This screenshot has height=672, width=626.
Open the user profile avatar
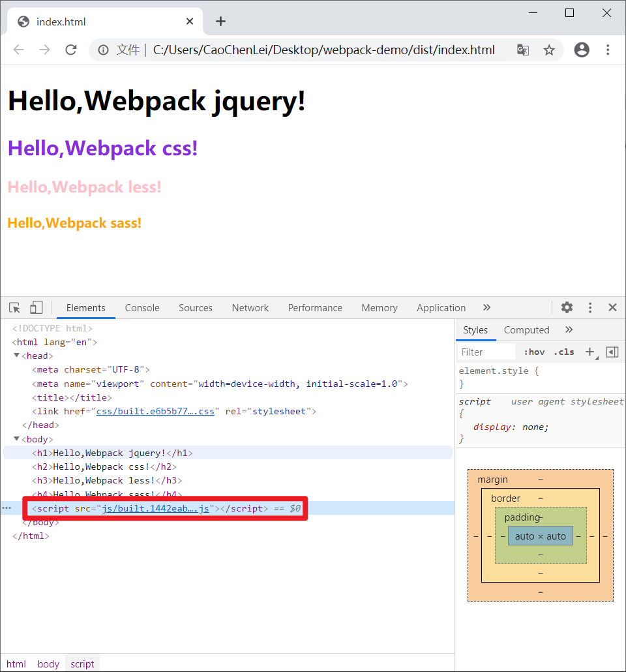(x=582, y=50)
